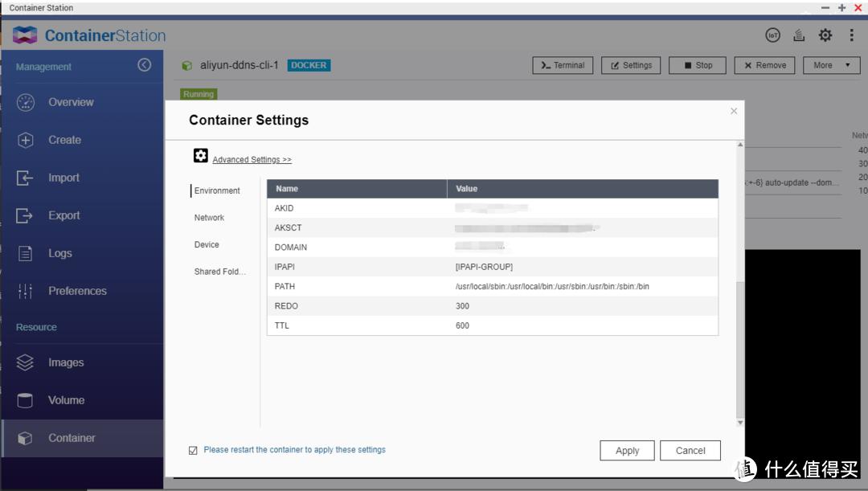The width and height of the screenshot is (868, 491).
Task: Switch to the Network settings tab
Action: (209, 218)
